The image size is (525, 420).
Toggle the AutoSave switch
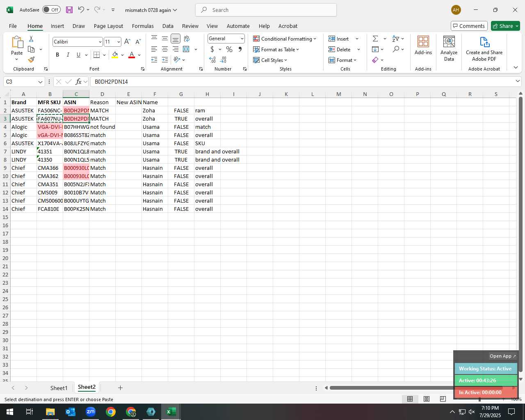[51, 10]
